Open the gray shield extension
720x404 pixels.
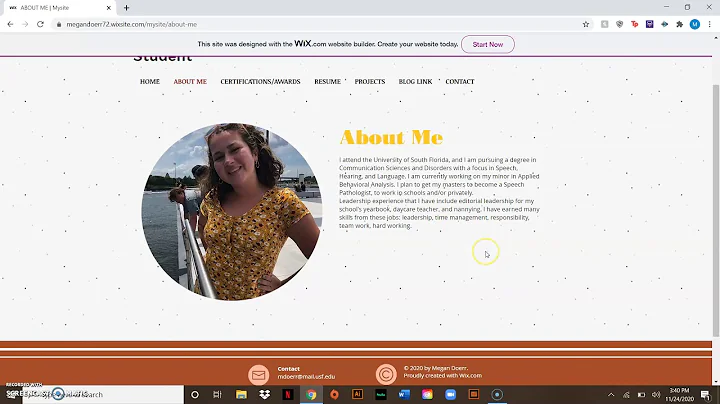(x=619, y=24)
